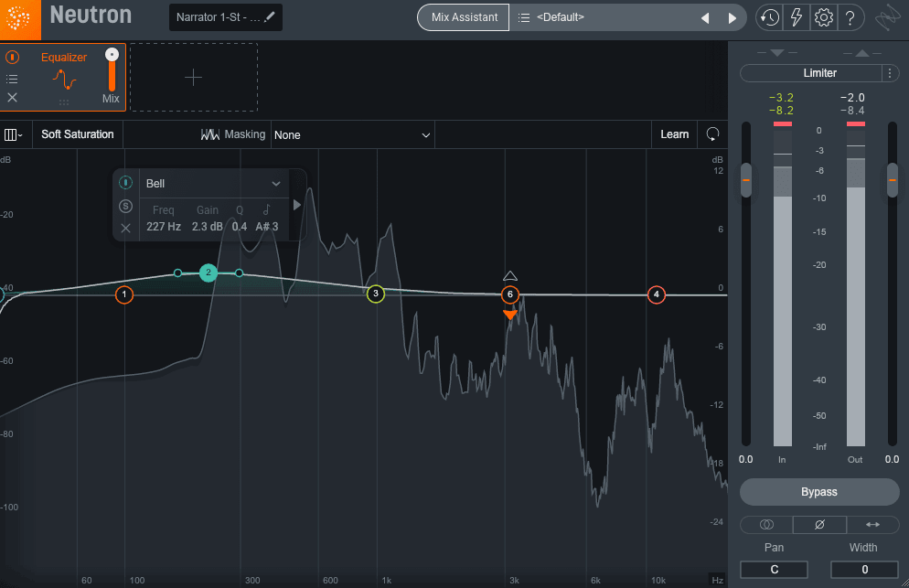This screenshot has height=588, width=909.
Task: Toggle zero latency lightning icon
Action: click(797, 18)
